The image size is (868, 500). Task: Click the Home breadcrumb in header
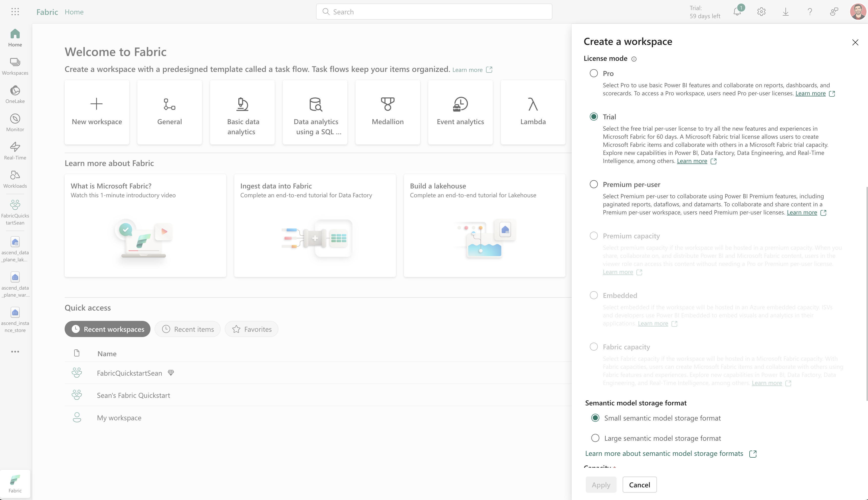[x=74, y=12]
